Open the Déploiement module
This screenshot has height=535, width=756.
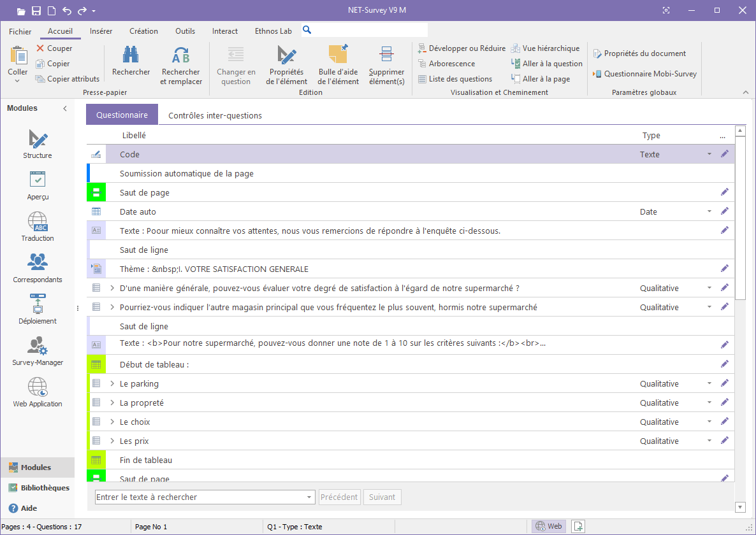(x=38, y=310)
